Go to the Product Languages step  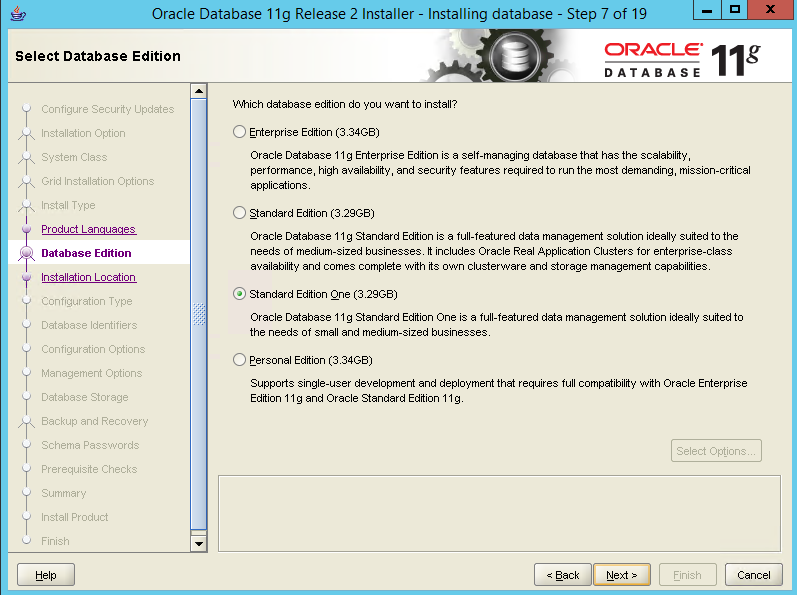point(88,229)
